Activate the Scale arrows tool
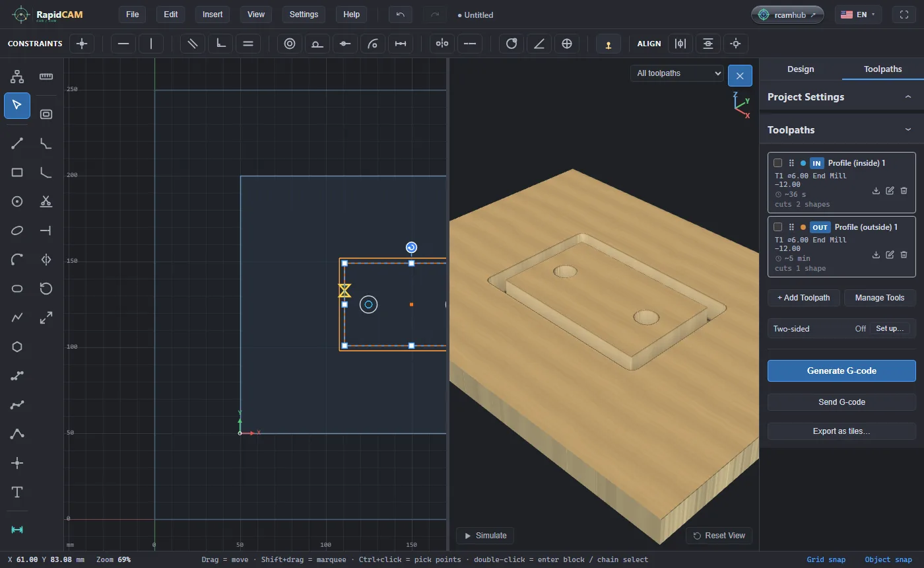Image resolution: width=924 pixels, height=568 pixels. pos(46,318)
